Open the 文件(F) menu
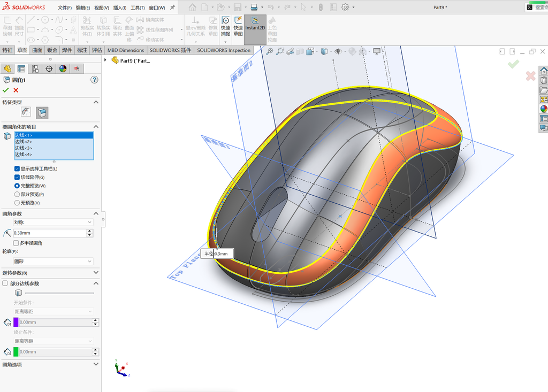This screenshot has width=548, height=392. coord(65,7)
